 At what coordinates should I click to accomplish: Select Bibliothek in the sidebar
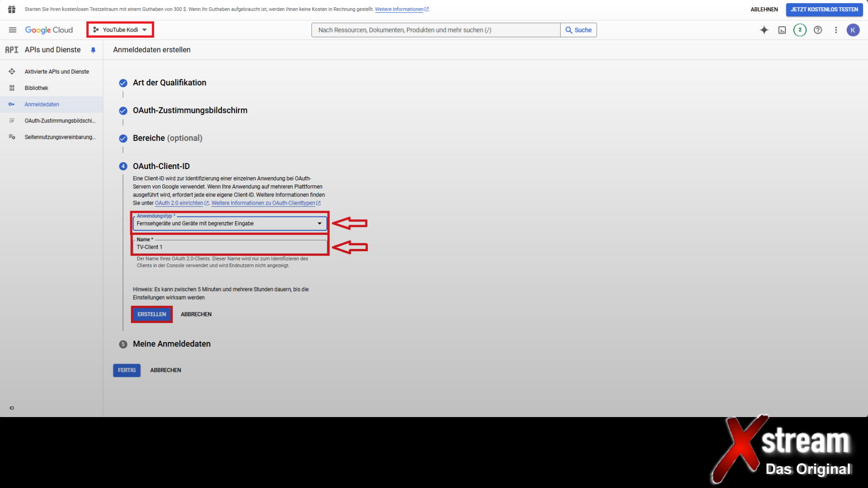click(36, 88)
